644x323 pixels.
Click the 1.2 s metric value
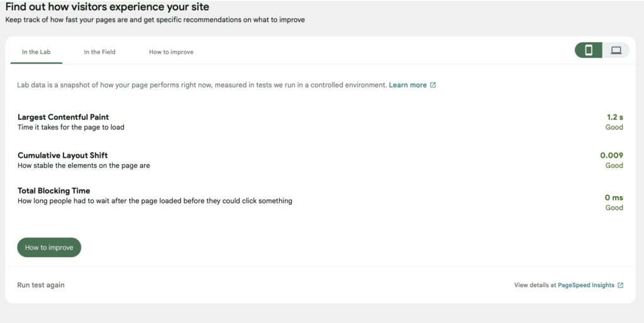(614, 117)
